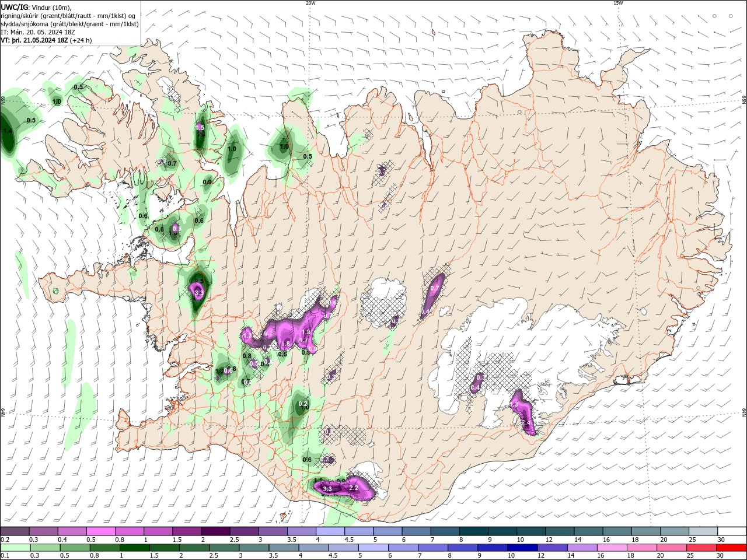Select the light pink 16–18 lower legend swatch
747x560 pixels.
point(612,548)
